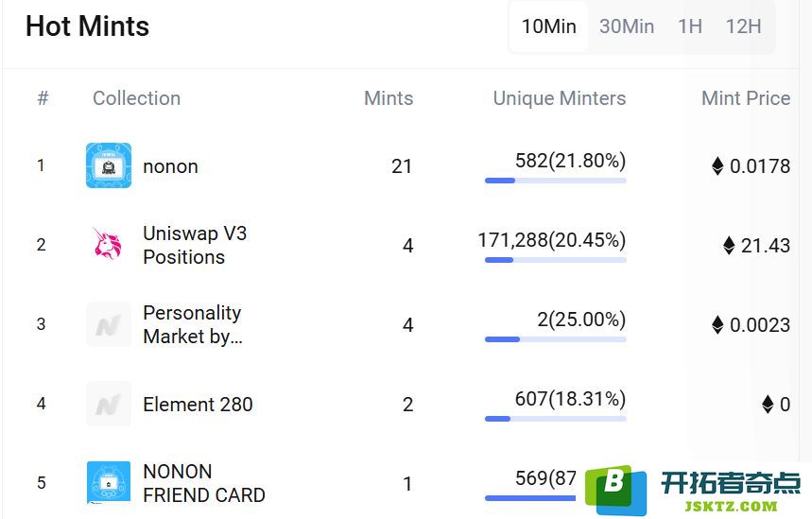
Task: Click the Unique Minters column header
Action: click(559, 98)
